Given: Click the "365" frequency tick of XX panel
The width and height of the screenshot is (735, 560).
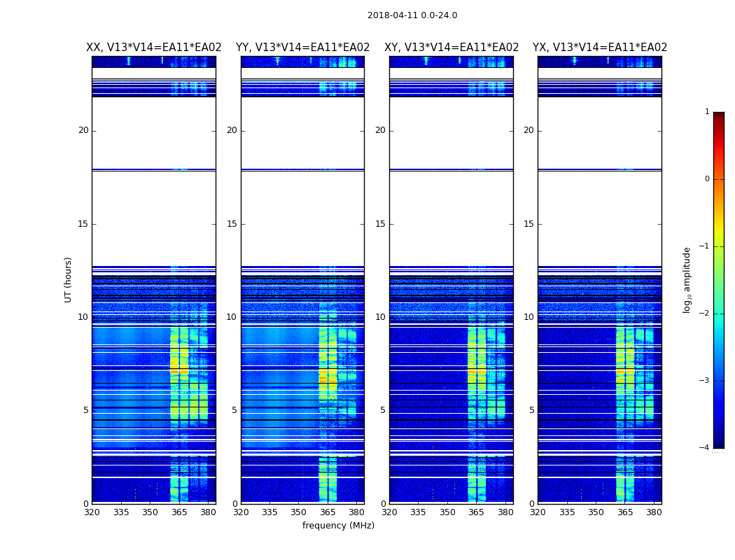Looking at the screenshot, I should (x=179, y=512).
